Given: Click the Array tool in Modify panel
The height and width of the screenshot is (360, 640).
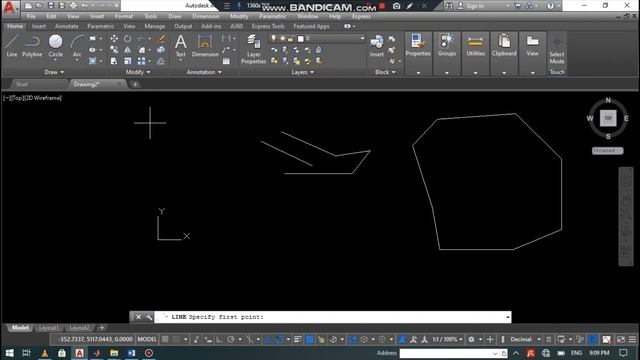Looking at the screenshot, I should pos(142,61).
